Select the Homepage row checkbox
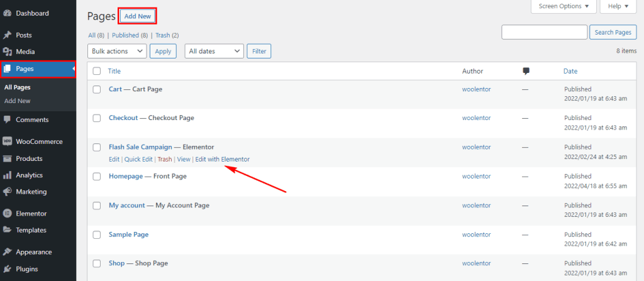The width and height of the screenshot is (644, 281). pyautogui.click(x=97, y=177)
